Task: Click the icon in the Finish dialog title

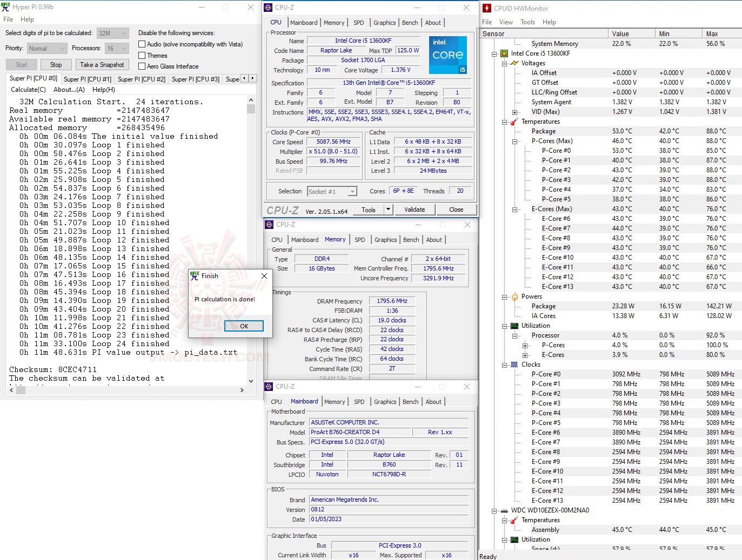Action: (x=195, y=276)
